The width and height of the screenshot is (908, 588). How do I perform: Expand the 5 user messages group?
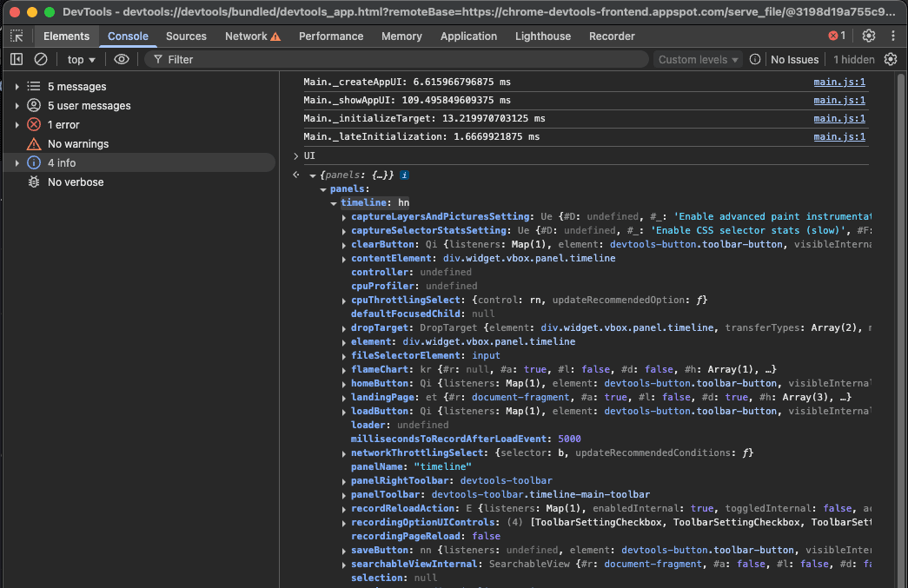coord(17,106)
